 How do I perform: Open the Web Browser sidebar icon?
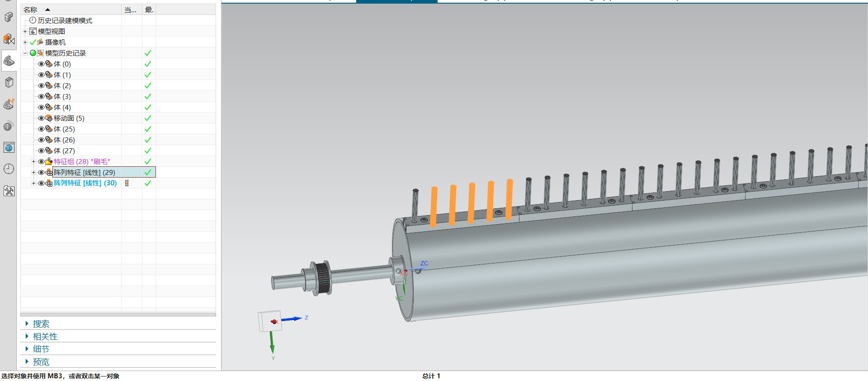(9, 148)
